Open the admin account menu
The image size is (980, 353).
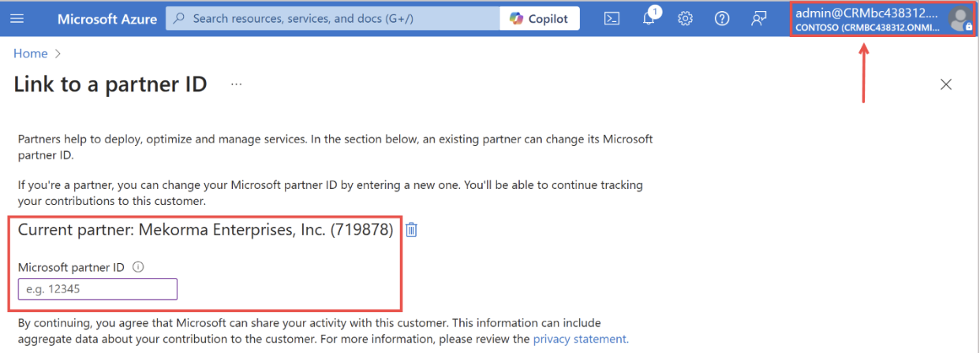(x=867, y=19)
